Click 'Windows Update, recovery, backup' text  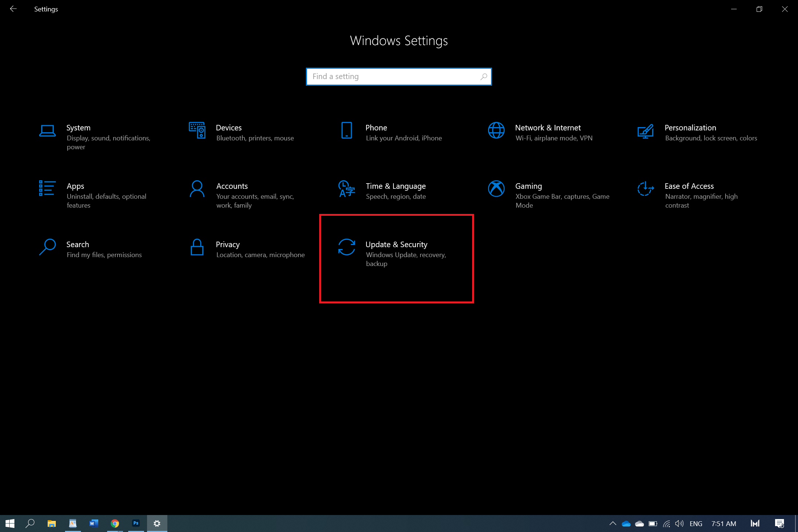click(406, 259)
